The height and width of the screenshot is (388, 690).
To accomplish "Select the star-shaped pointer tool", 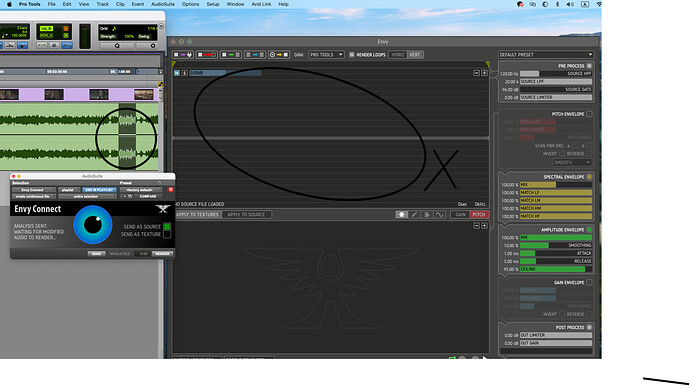I will tap(401, 215).
